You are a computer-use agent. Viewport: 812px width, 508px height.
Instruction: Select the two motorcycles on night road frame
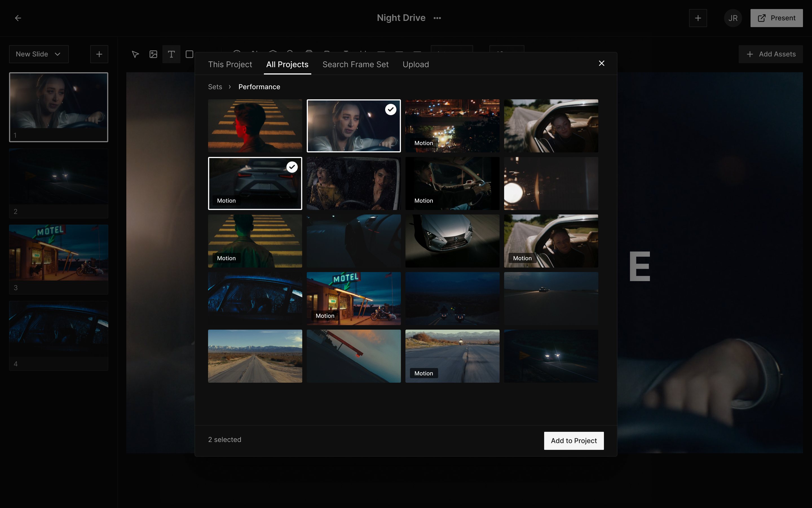click(452, 298)
